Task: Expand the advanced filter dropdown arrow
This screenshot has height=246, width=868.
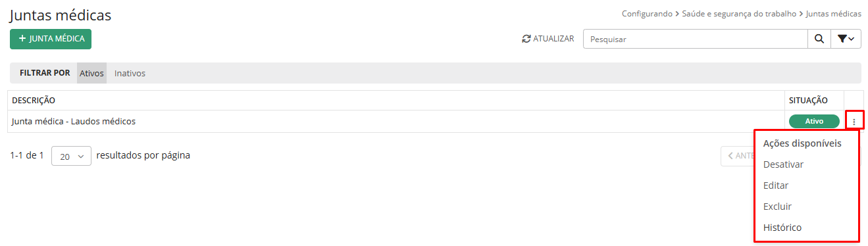Action: coord(852,39)
